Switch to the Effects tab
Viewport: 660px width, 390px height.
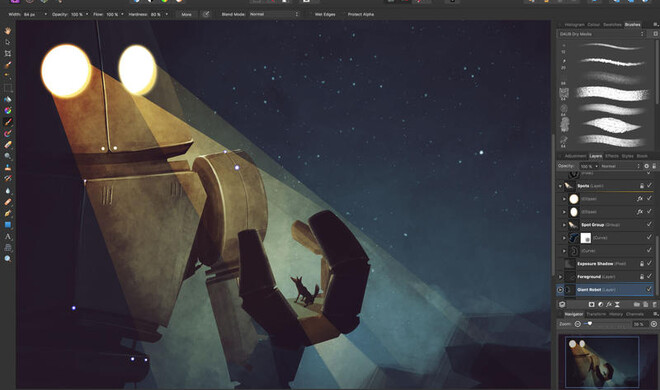pyautogui.click(x=612, y=156)
